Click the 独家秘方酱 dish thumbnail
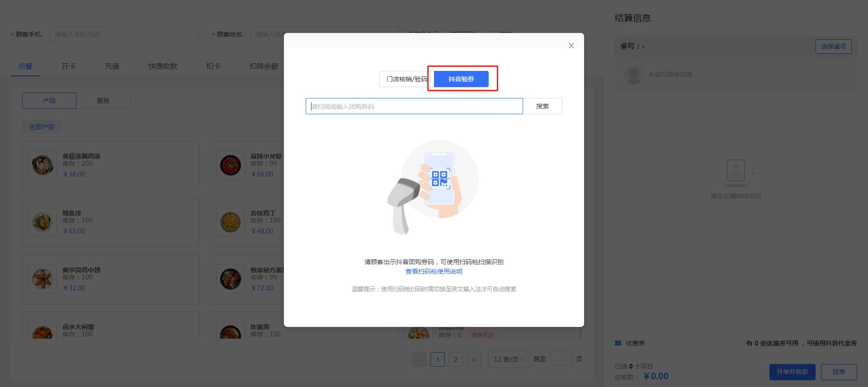868x387 pixels. coord(231,279)
